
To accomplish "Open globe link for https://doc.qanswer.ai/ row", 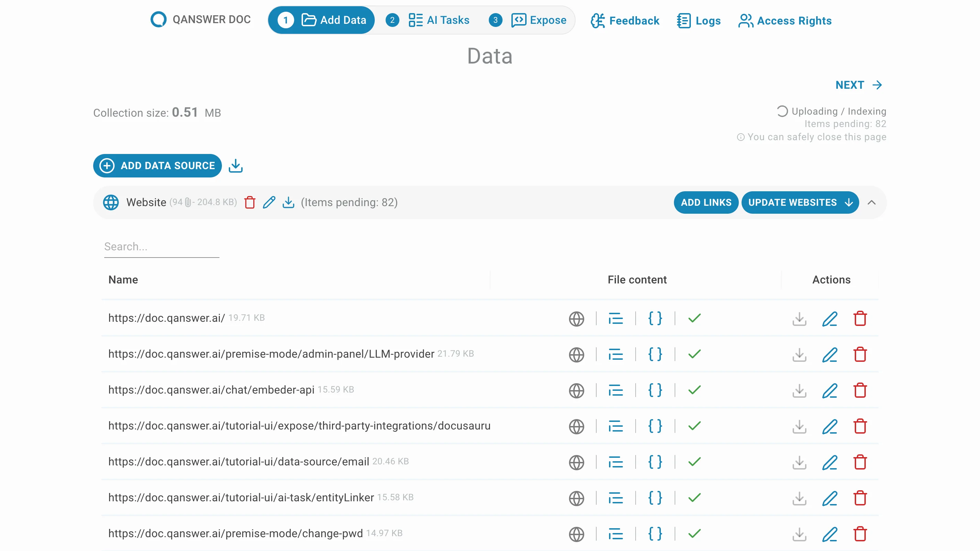I will tap(576, 319).
